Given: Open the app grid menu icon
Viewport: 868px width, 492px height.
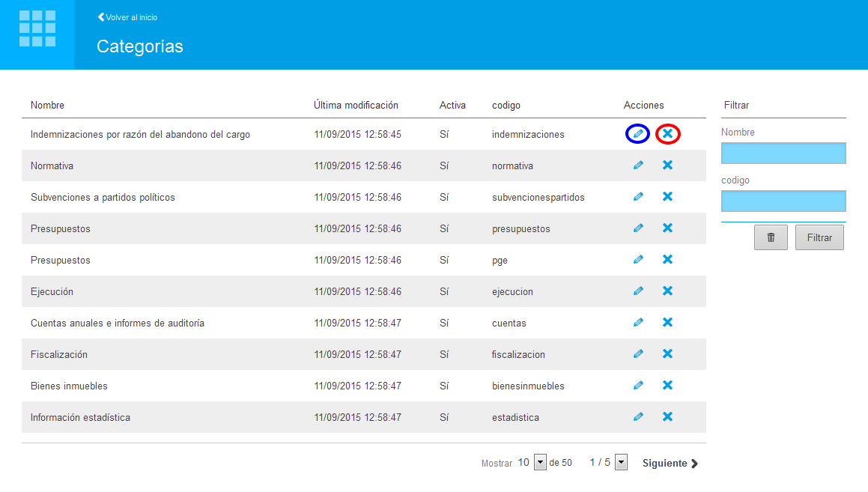Looking at the screenshot, I should click(37, 29).
